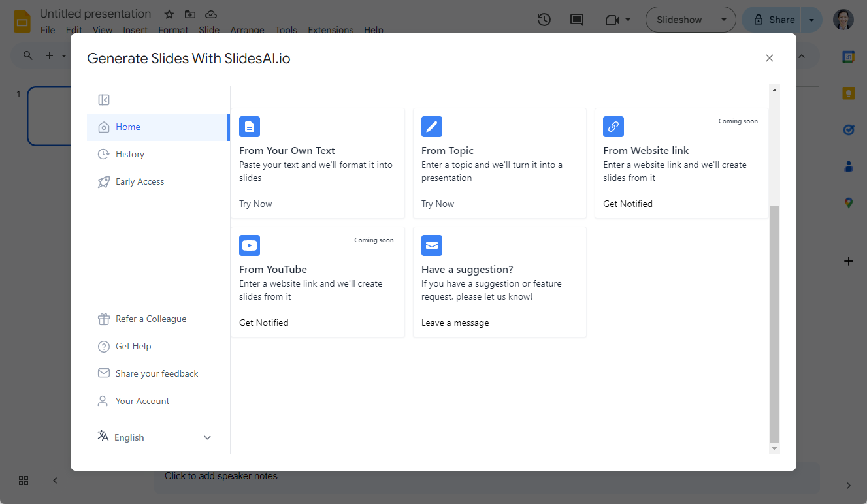Click Get Notified under From YouTube

(264, 323)
